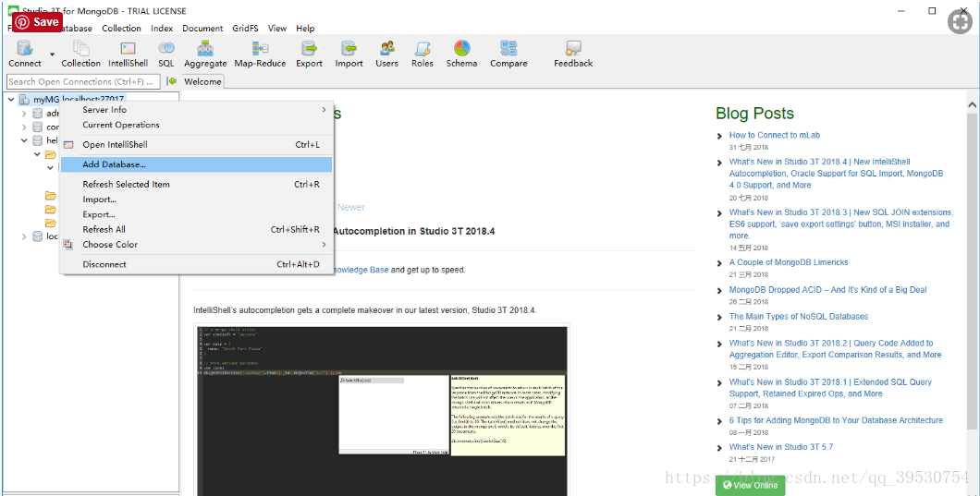Click the Import toolbar icon

[x=349, y=49]
